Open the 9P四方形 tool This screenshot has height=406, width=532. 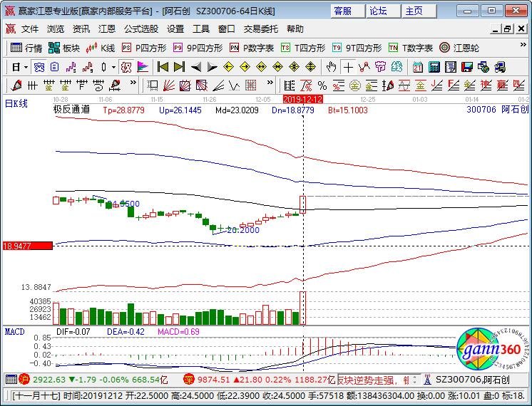[198, 48]
